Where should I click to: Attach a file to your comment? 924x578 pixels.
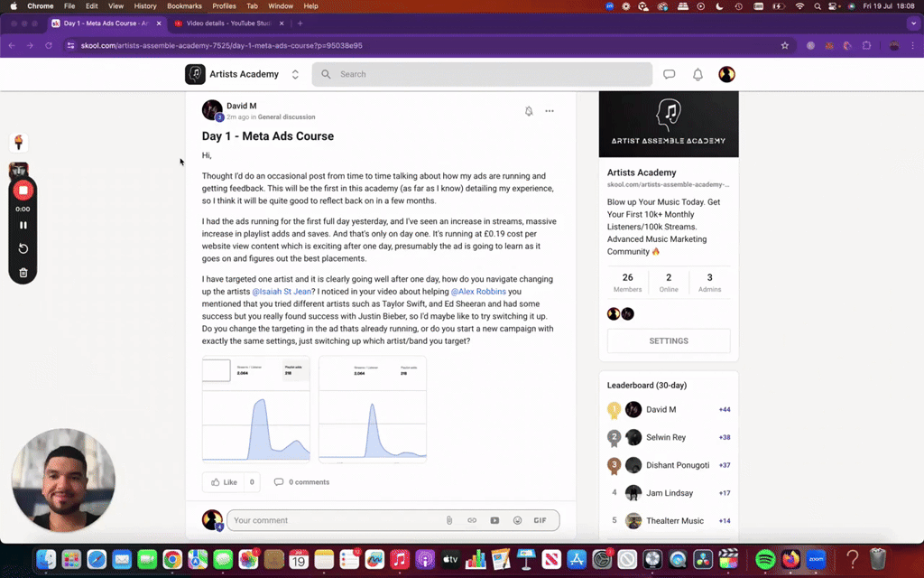(449, 520)
